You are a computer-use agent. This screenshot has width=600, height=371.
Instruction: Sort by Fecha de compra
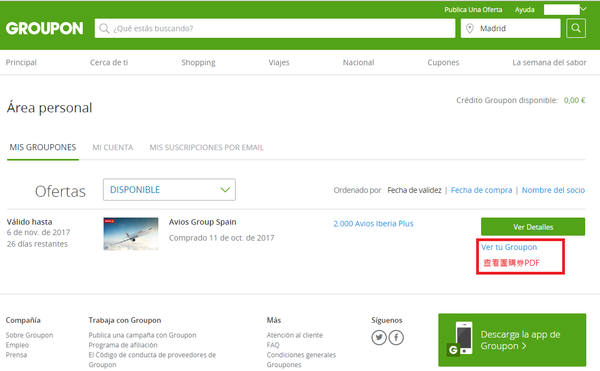tap(481, 190)
